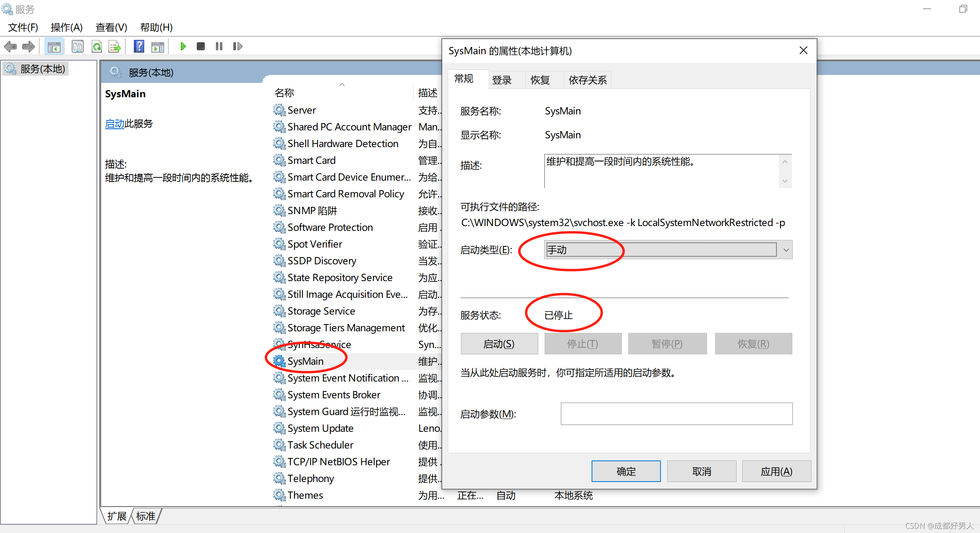Select the Task Scheduler service row
The image size is (980, 533).
tap(320, 444)
